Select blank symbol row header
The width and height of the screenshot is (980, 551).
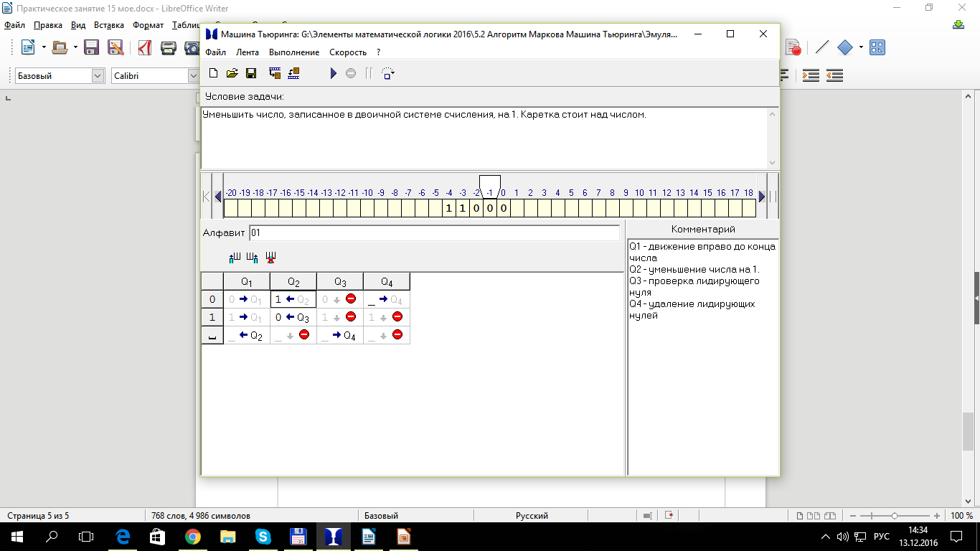click(x=212, y=335)
